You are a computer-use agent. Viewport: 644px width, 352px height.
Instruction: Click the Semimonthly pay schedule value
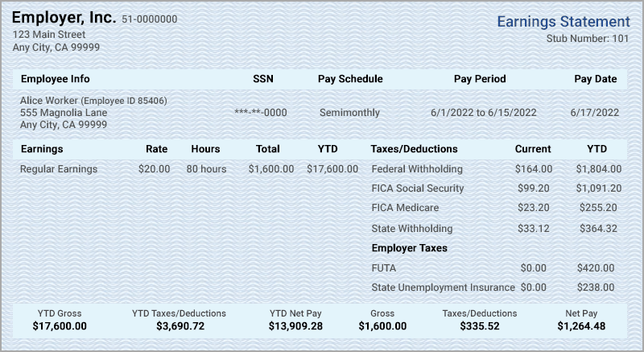click(x=349, y=113)
